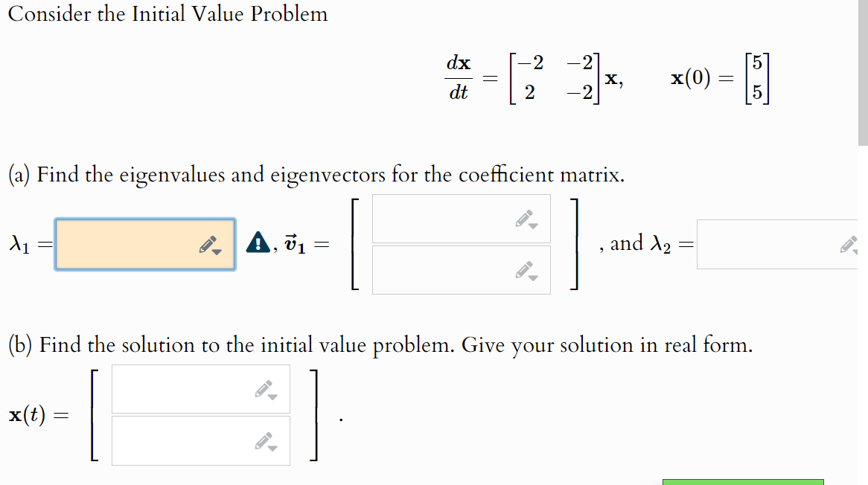Select the λ₂ answer input field
This screenshot has width=868, height=485.
(767, 244)
